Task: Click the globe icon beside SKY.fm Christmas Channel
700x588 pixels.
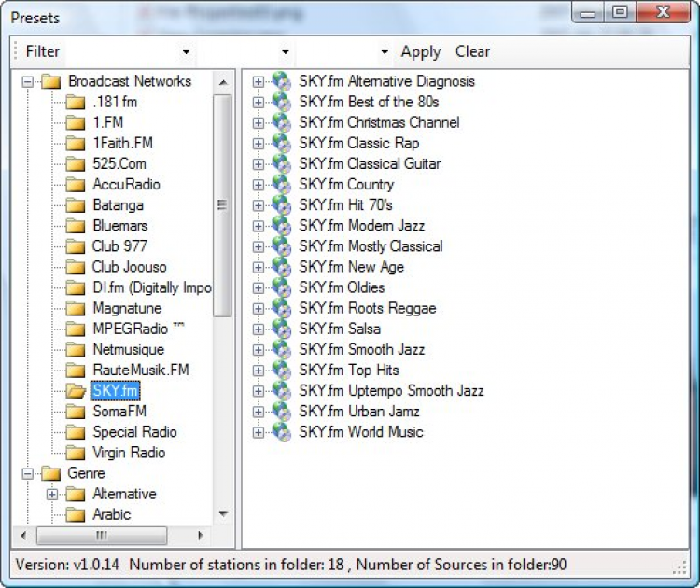Action: click(282, 122)
